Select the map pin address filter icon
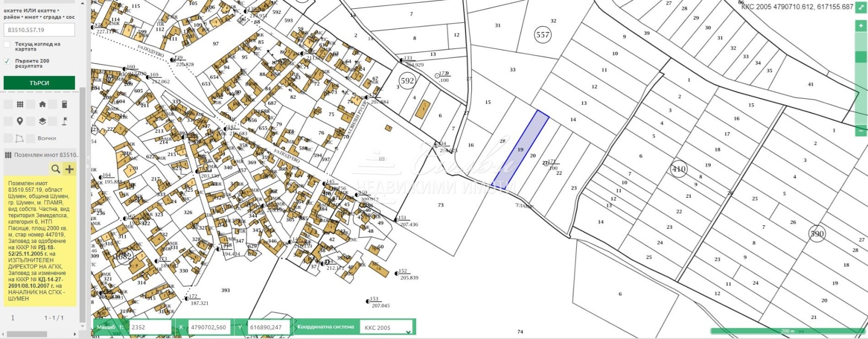Image resolution: width=868 pixels, height=339 pixels. [20, 121]
